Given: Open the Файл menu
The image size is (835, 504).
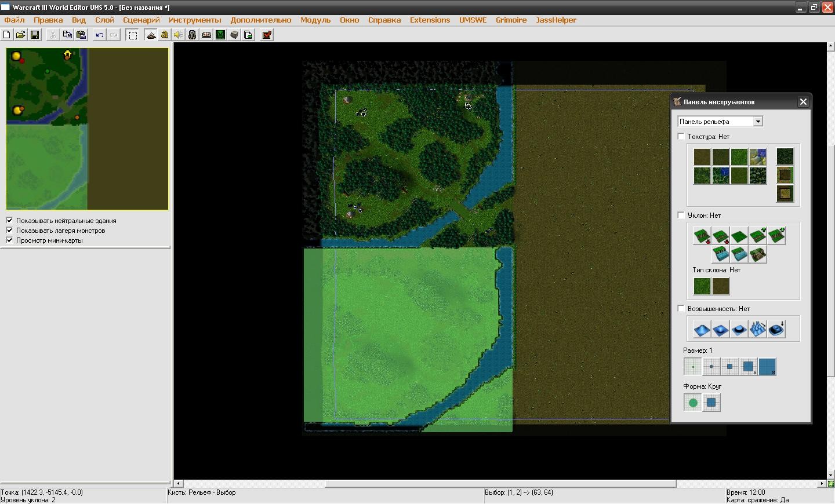Looking at the screenshot, I should 14,20.
